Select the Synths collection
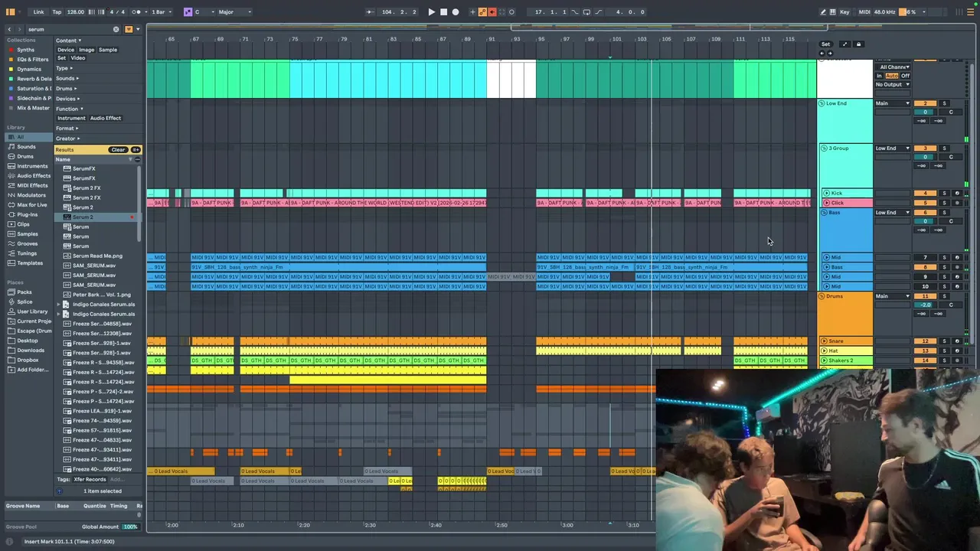Viewport: 980px width, 551px height. pos(26,50)
